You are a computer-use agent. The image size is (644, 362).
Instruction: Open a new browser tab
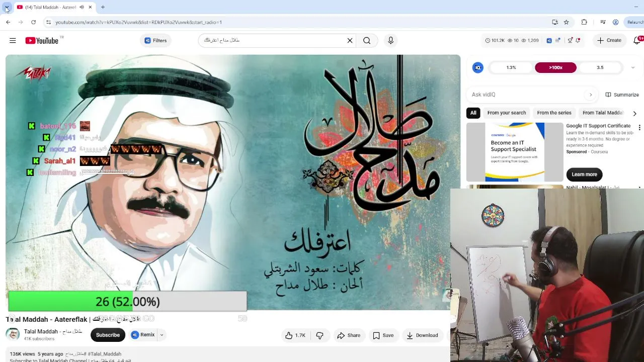103,7
